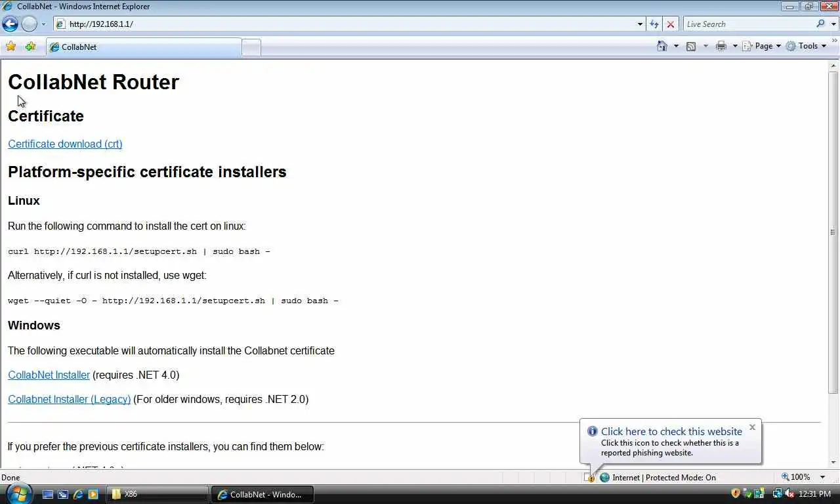Click the Refresh page icon
Screen dimensions: 840x504
(654, 24)
